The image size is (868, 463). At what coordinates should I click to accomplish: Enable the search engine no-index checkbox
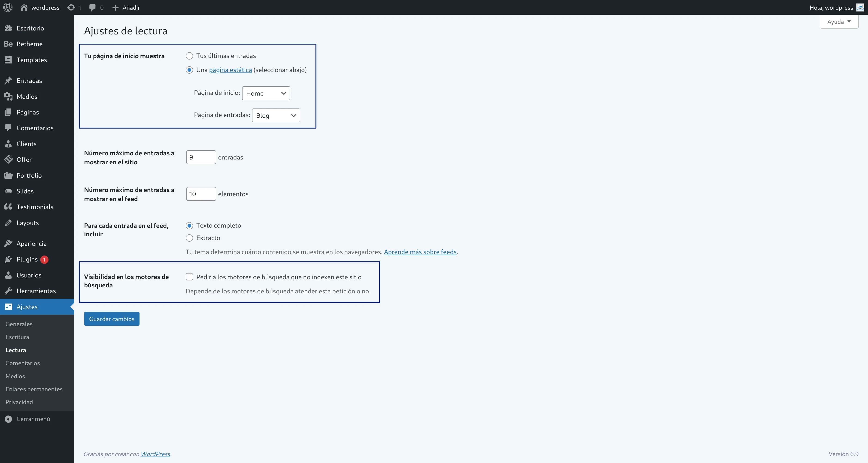pos(189,277)
